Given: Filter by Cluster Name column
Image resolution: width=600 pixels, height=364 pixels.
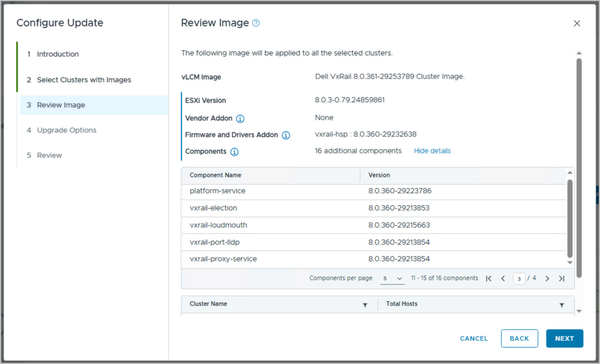Looking at the screenshot, I should (x=365, y=305).
